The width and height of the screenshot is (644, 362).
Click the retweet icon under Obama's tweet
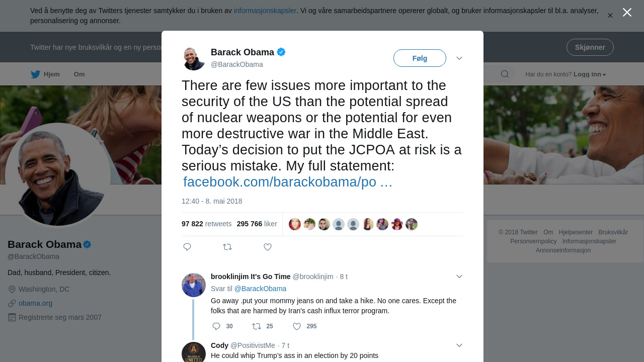(x=227, y=247)
